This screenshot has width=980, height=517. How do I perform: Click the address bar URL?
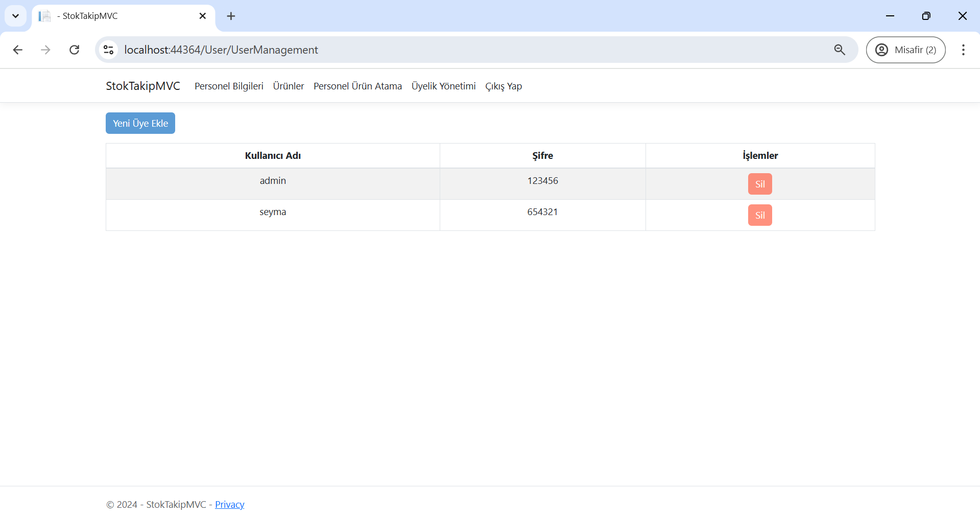click(x=221, y=50)
